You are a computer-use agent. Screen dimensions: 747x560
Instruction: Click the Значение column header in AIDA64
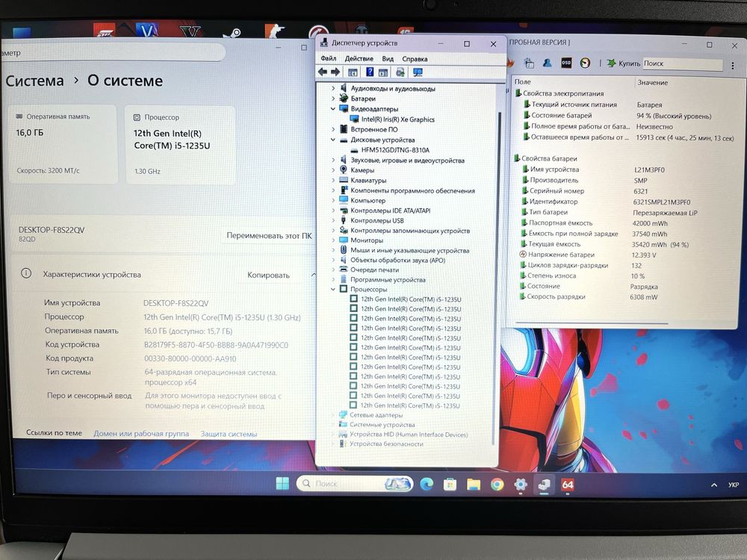pos(653,82)
